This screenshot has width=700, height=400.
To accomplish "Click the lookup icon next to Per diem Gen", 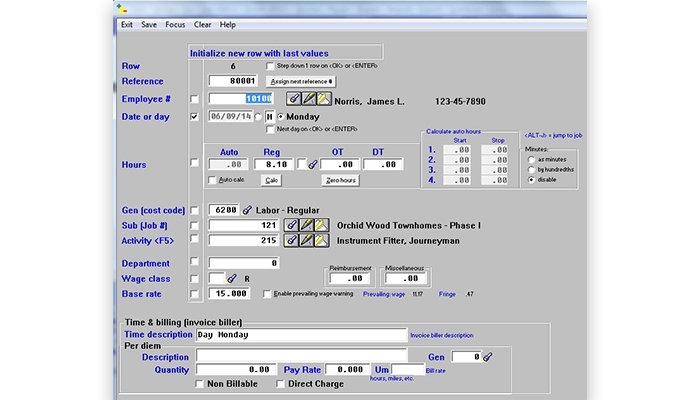I will point(487,356).
